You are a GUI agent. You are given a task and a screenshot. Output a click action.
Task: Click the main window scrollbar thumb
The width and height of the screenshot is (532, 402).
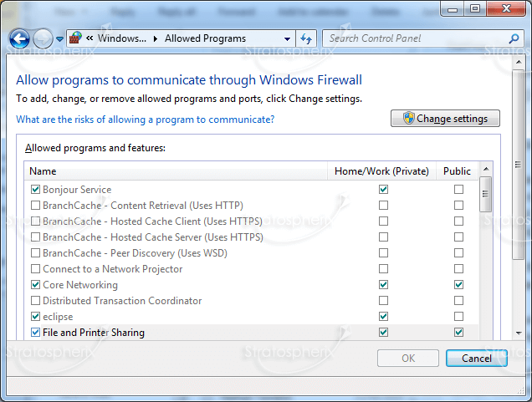pyautogui.click(x=518, y=165)
